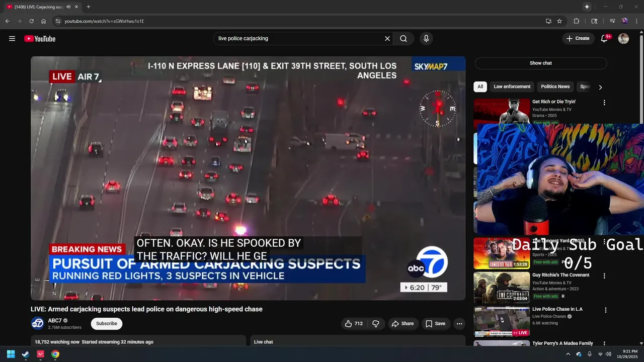Open Steam from the taskbar

(26, 354)
